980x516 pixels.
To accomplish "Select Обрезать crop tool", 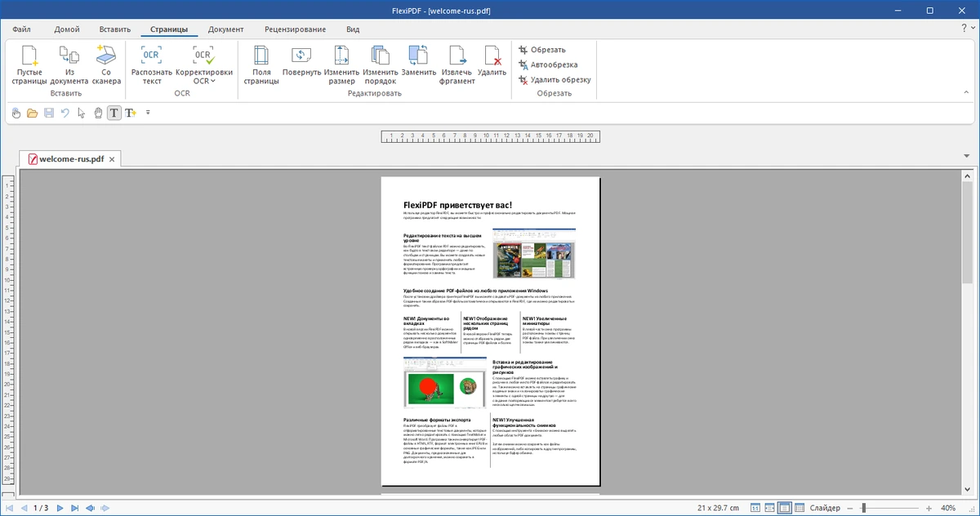I will 542,50.
